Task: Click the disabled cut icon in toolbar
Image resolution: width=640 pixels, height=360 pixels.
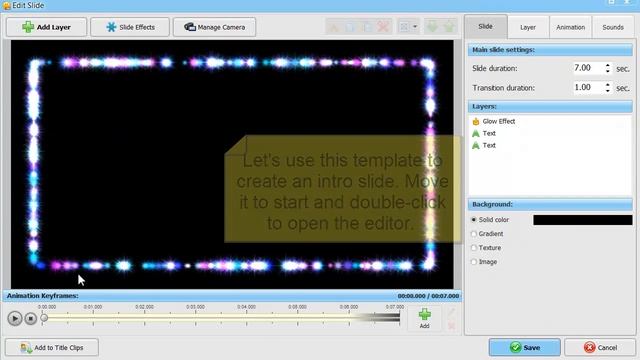Action: pos(334,27)
